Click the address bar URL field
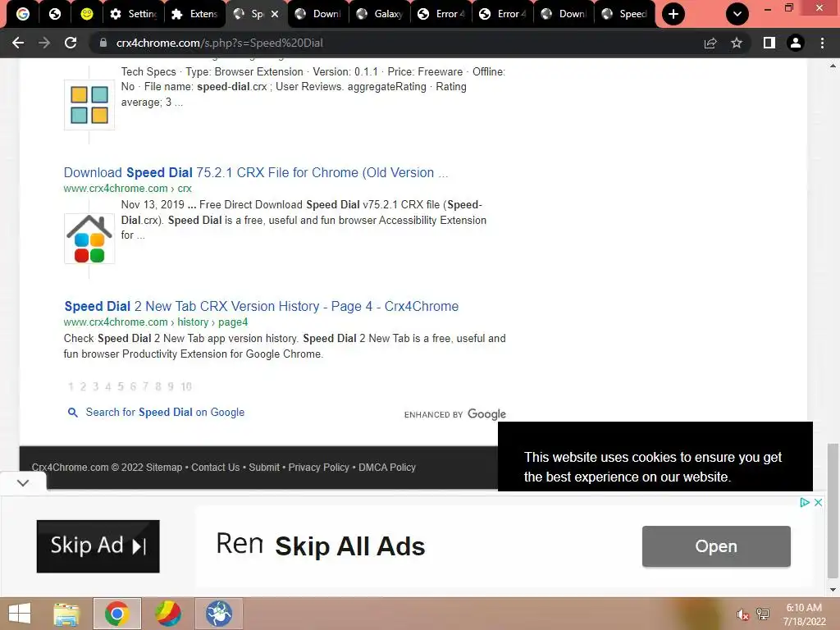The height and width of the screenshot is (630, 840). pyautogui.click(x=398, y=43)
